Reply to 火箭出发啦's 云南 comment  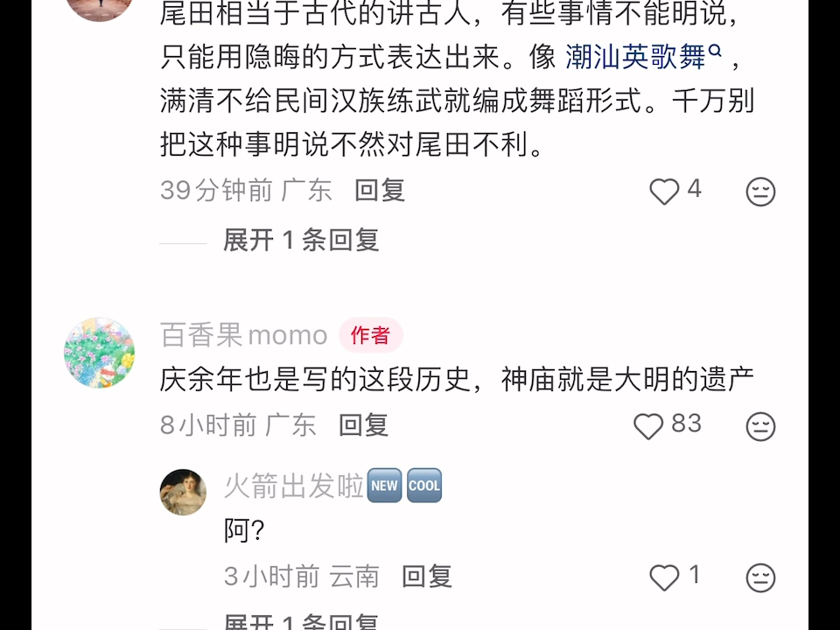click(427, 577)
